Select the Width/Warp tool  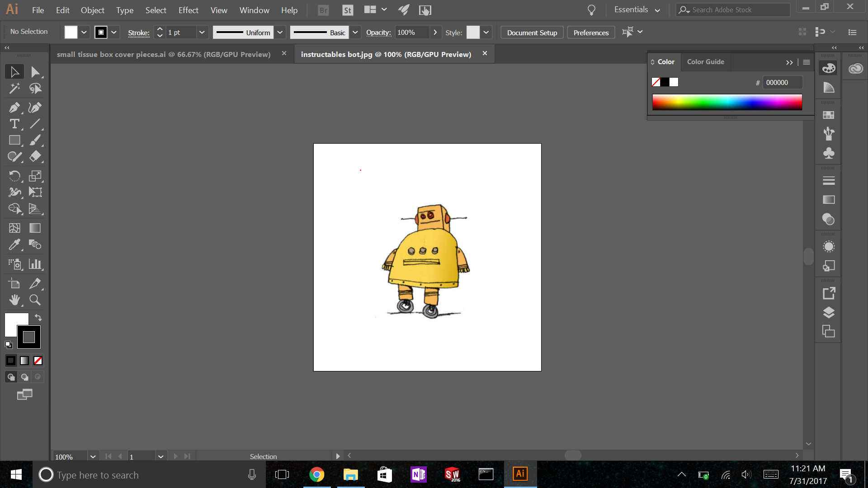14,192
